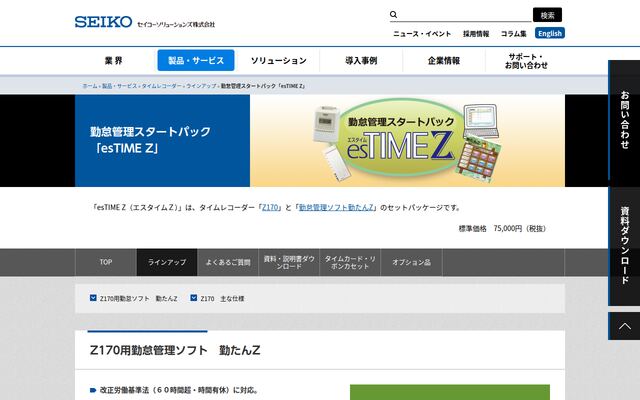Jump to Z170用勤怠ソフト 勤たんZ section
The width and height of the screenshot is (640, 400).
coord(138,298)
